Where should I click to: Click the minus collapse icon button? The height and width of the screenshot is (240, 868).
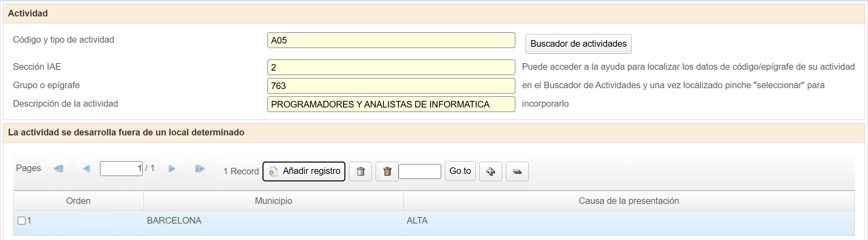(x=517, y=171)
